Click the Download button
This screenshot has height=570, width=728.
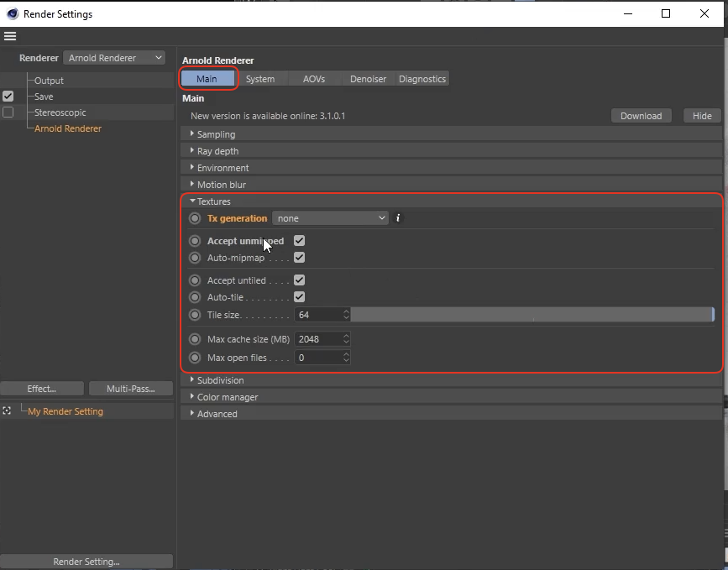click(642, 116)
